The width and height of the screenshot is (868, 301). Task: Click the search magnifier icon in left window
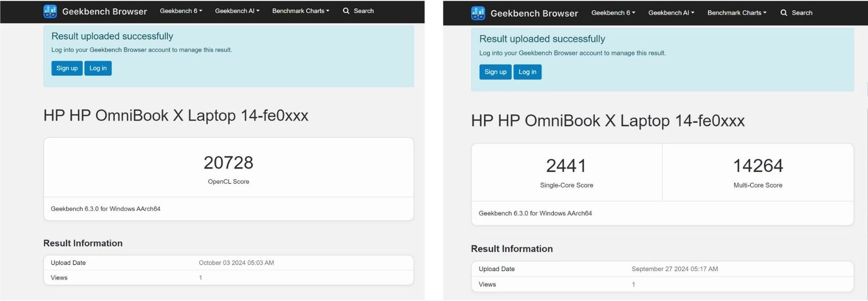coord(346,11)
